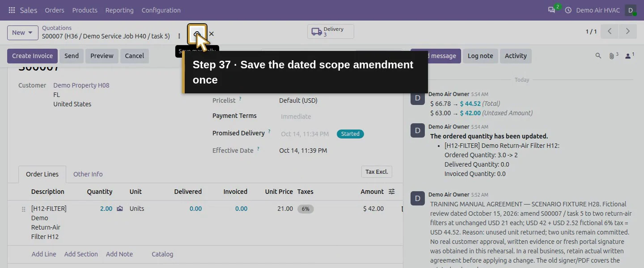Screen dimensions: 644x268
Task: Open the apps grid menu icon
Action: (12, 10)
